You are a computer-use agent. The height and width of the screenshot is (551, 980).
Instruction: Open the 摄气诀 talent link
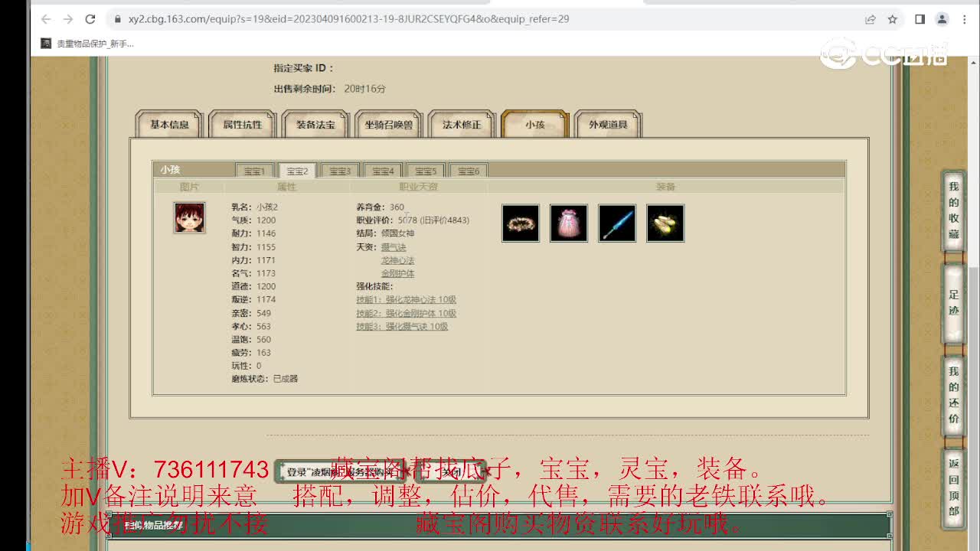pos(394,247)
